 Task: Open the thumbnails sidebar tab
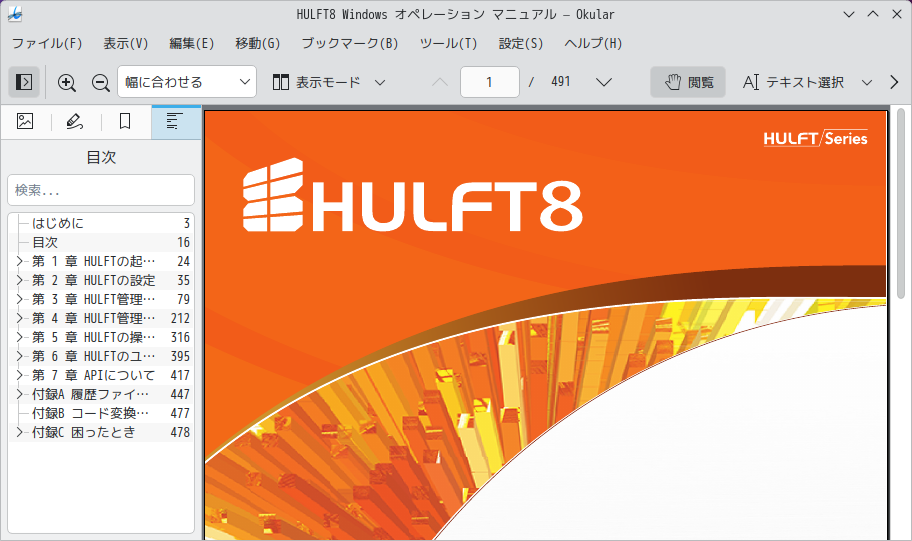pyautogui.click(x=25, y=122)
